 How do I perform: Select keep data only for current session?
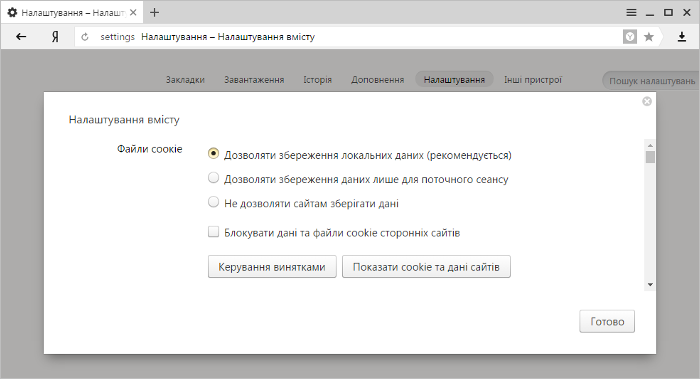(213, 178)
